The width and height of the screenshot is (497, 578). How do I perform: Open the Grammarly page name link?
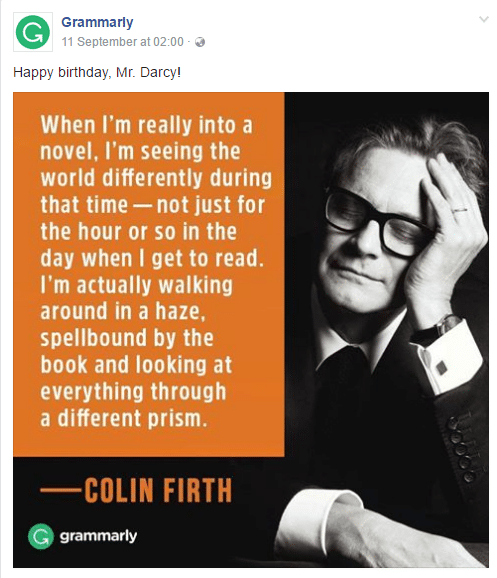pos(97,22)
